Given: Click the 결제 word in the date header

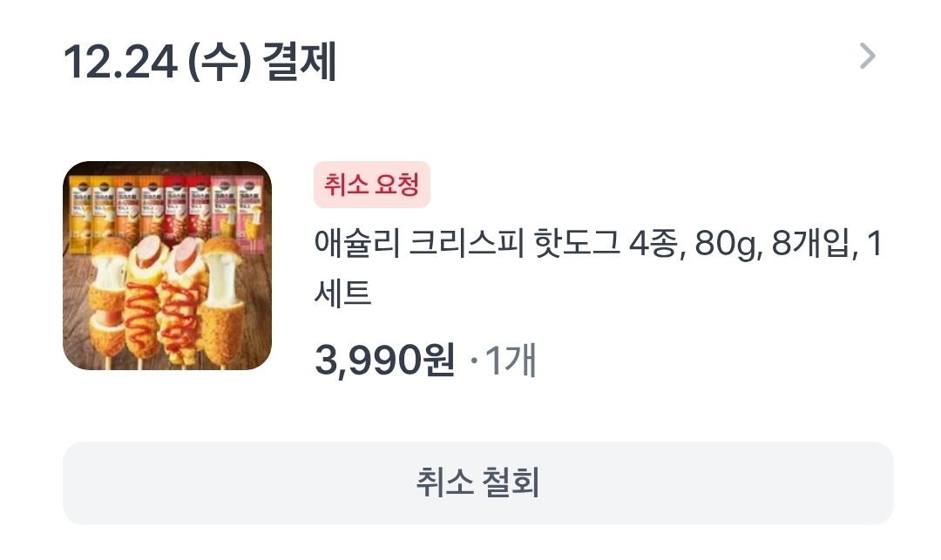Looking at the screenshot, I should pos(300,61).
